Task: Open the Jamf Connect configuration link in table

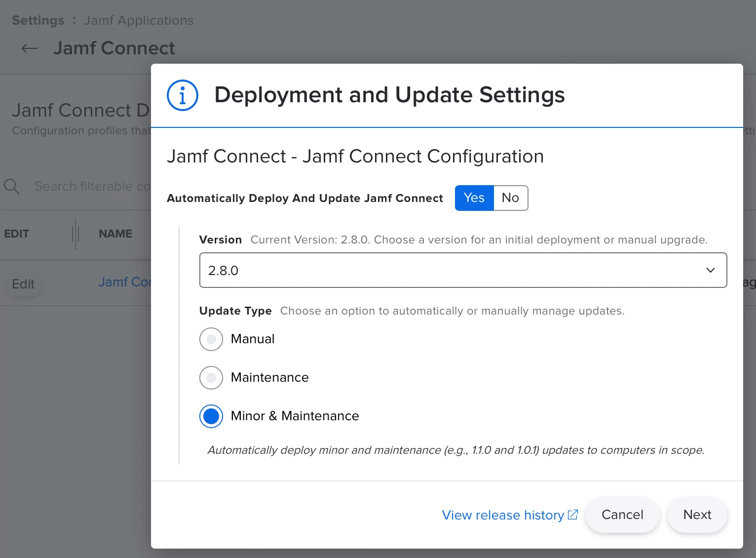Action: 125,282
